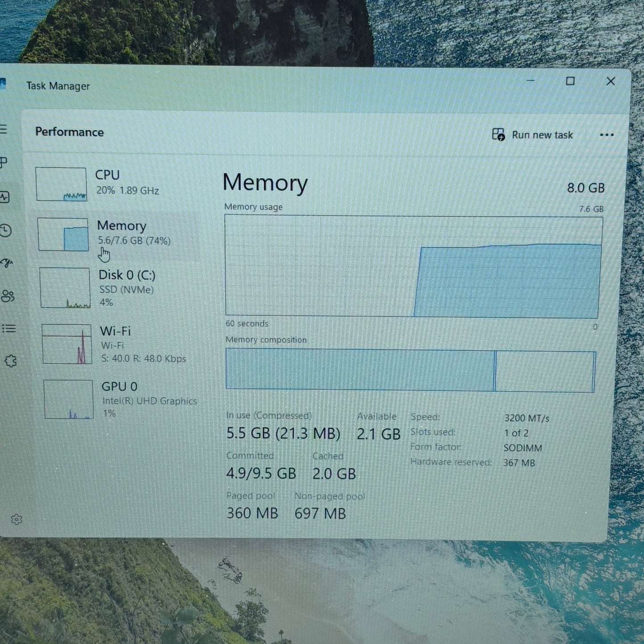Open the App history page icon
644x644 pixels.
(6, 230)
